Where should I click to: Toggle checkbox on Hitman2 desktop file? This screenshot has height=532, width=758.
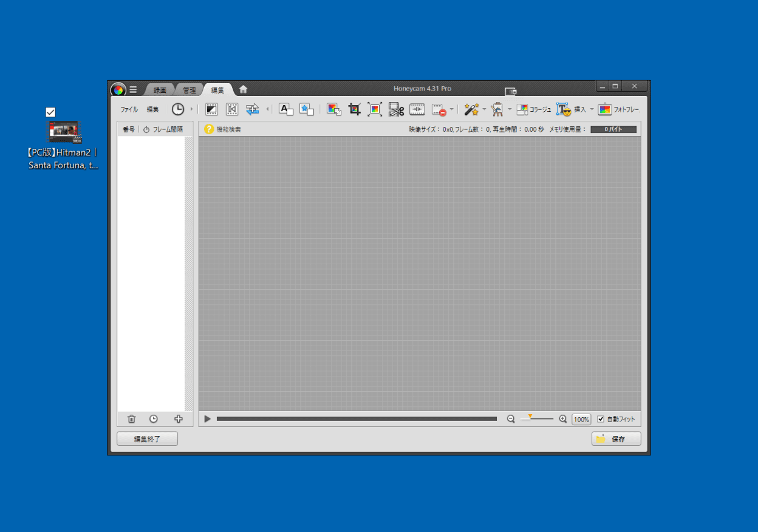coord(50,112)
